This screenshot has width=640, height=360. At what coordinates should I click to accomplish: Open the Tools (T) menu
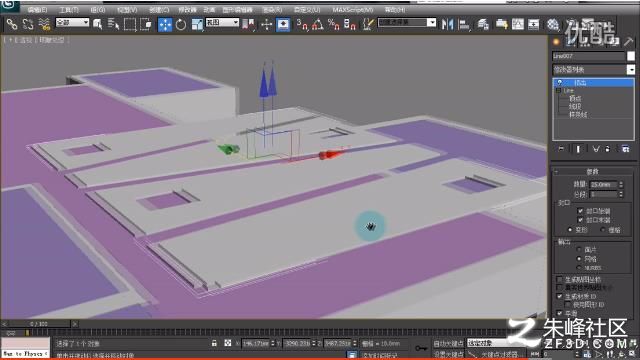coord(69,9)
